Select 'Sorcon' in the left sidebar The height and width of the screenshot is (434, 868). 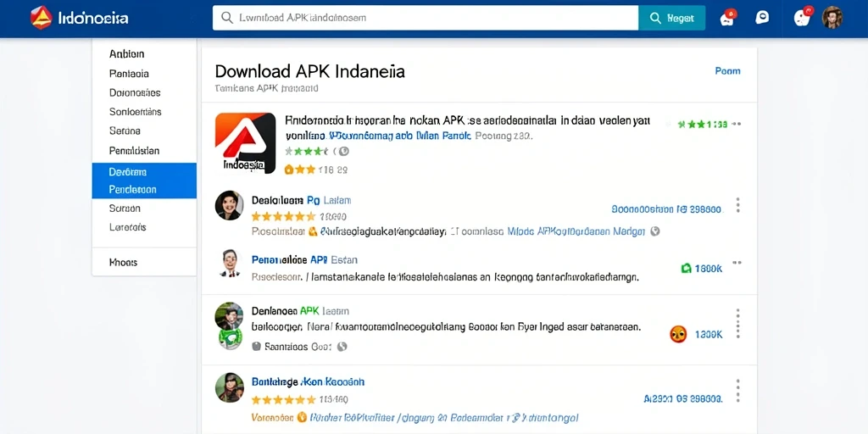tap(125, 209)
